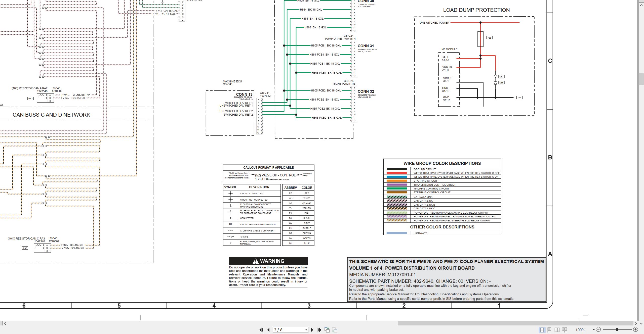Click the go to next view icon
Screen dimensions: 644x334
click(335, 330)
